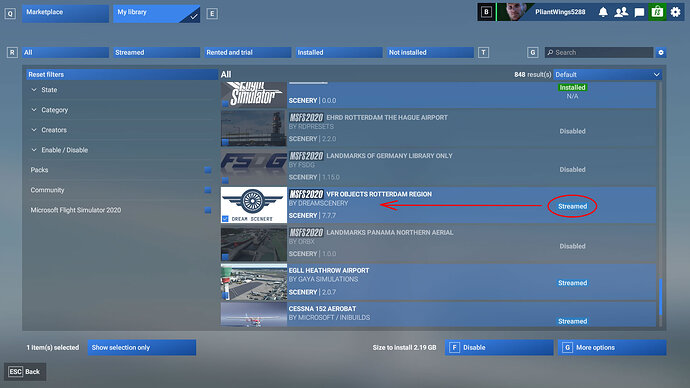The width and height of the screenshot is (690, 388).
Task: Open the friends group icon
Action: [x=621, y=12]
